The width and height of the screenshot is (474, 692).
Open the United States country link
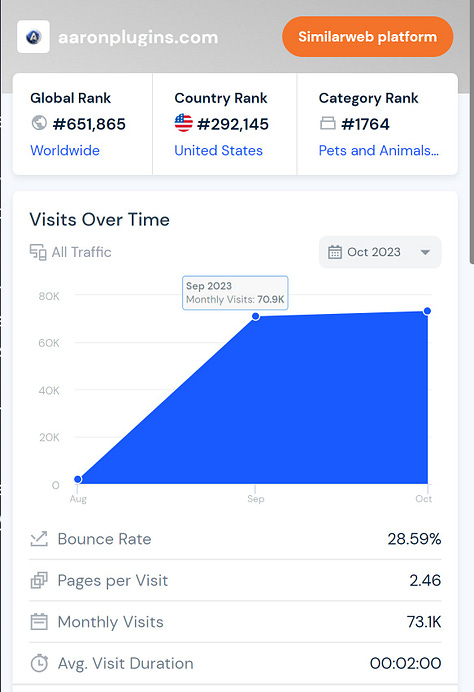click(x=218, y=150)
